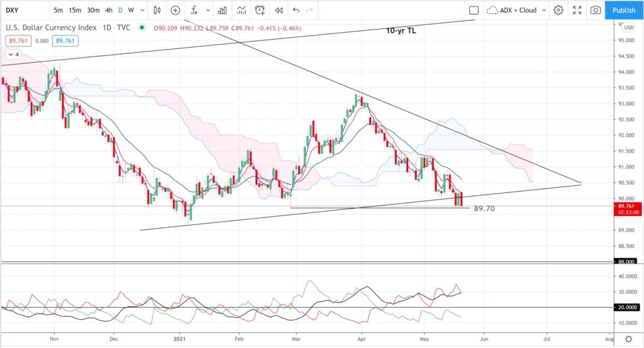Click the 88.000 horizontal line price label
Viewport: 644px width, 348px height.
626,261
